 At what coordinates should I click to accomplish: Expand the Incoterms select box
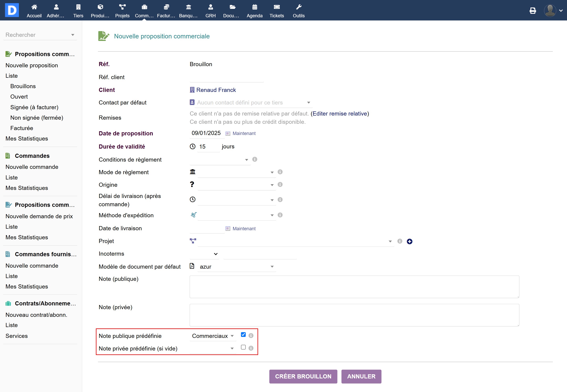pyautogui.click(x=204, y=254)
